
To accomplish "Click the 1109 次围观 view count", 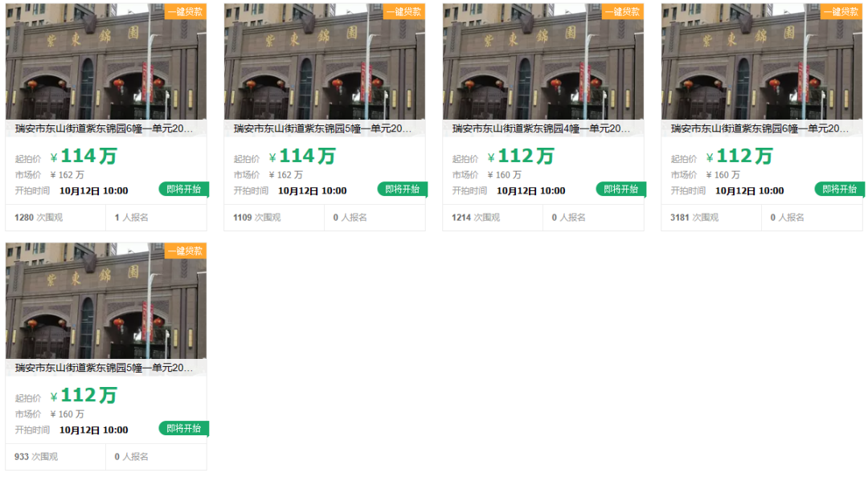I will tap(257, 218).
